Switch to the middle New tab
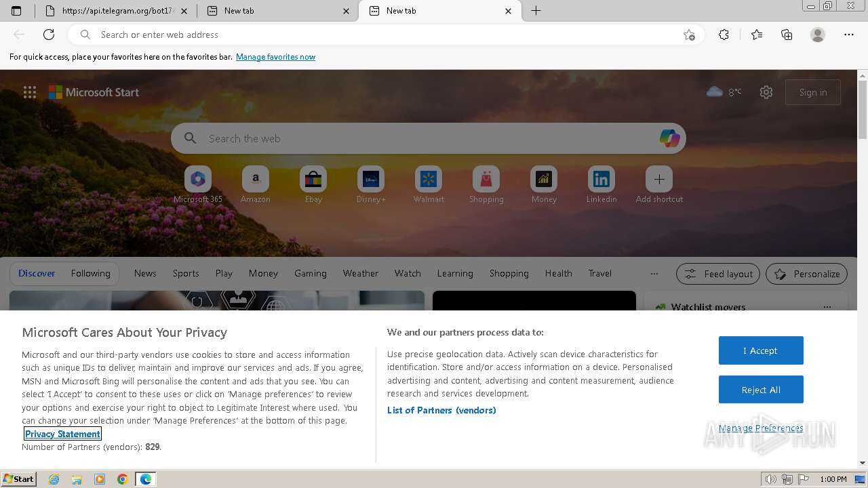The image size is (868, 488). [278, 11]
